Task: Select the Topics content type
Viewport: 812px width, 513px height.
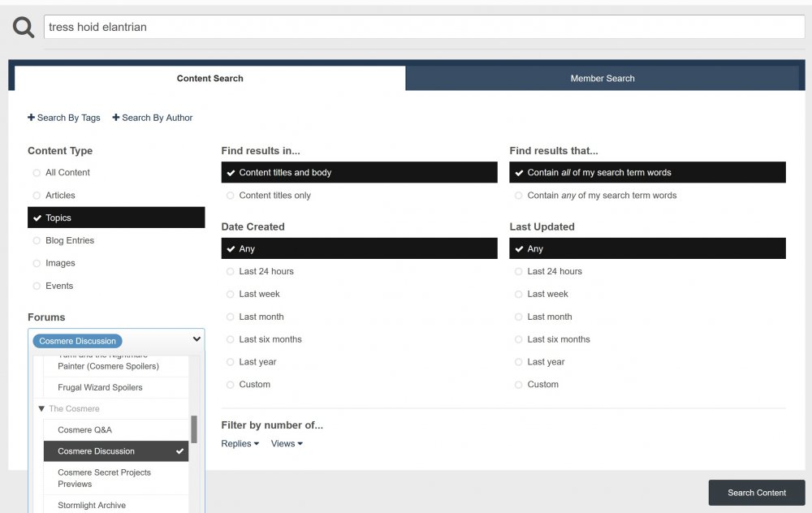Action: [116, 218]
